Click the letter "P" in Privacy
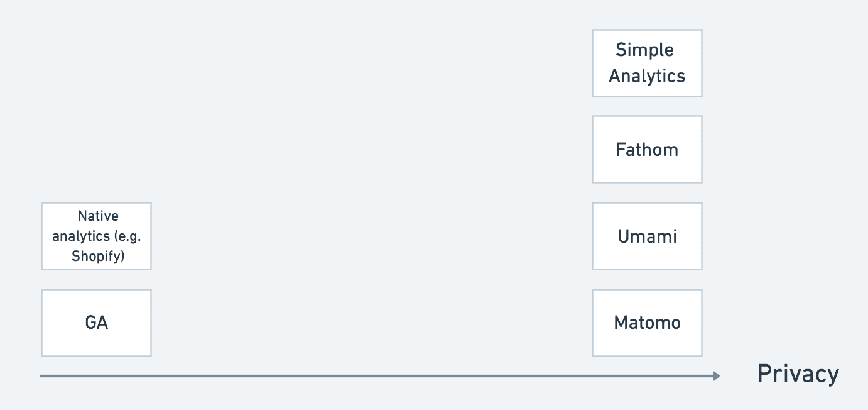 (x=764, y=374)
